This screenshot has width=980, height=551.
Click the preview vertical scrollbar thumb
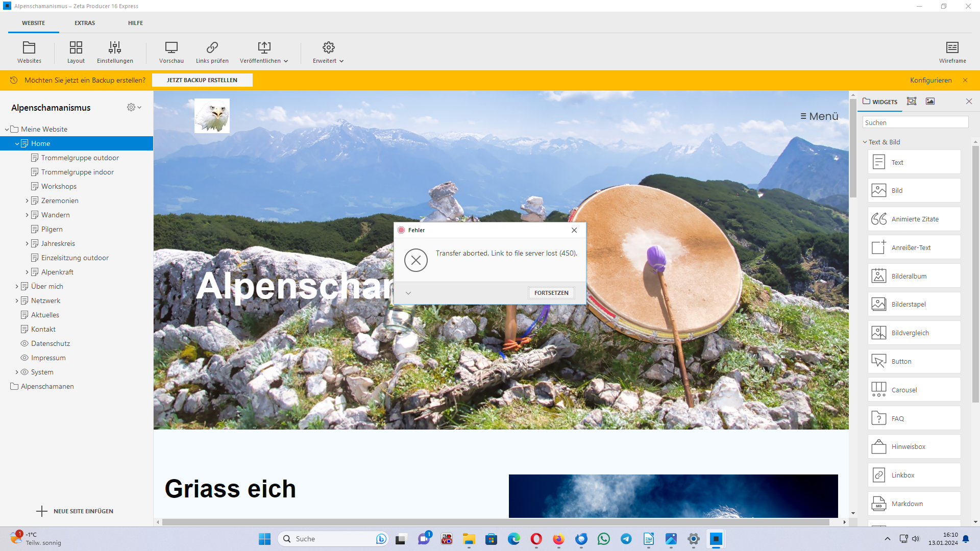pos(853,148)
